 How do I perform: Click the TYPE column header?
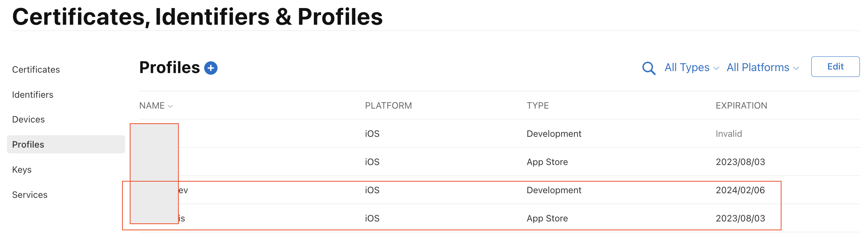(x=537, y=105)
